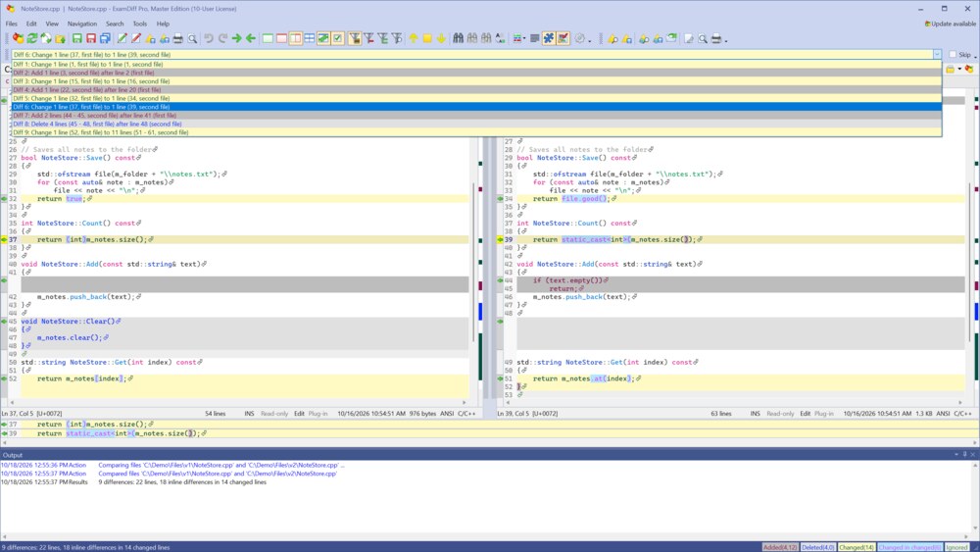Toggle the first filter funnel button
Viewport: 980px width, 552px height.
coord(355,39)
